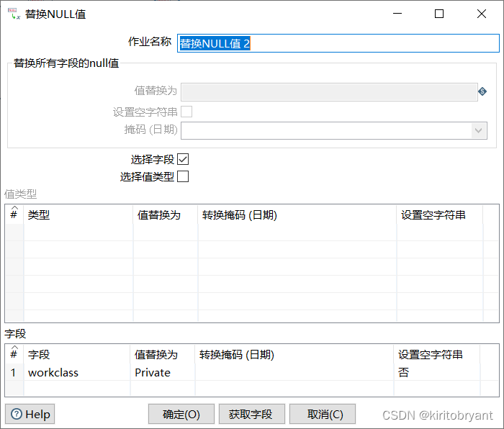Click 转换掩码 (日期) header in value type table
504x429 pixels.
297,214
